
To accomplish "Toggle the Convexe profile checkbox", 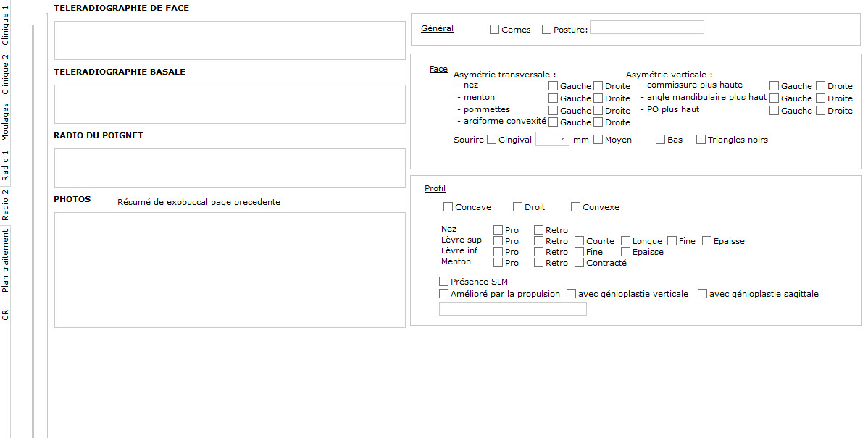I will [575, 206].
